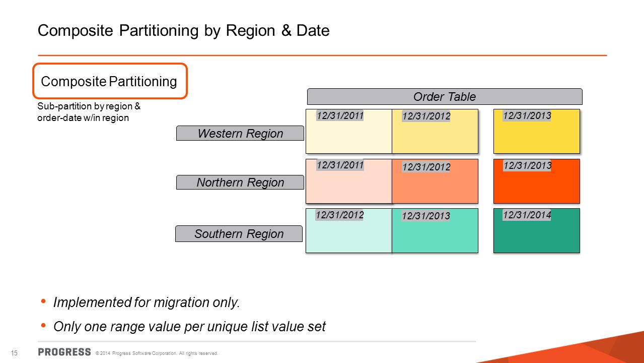
Task: Click the Sub-partition by region description text
Action: coord(89,112)
